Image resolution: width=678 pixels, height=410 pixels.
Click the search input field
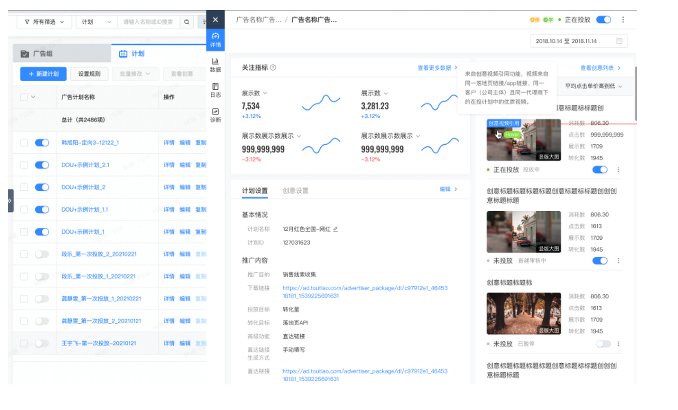(x=148, y=22)
